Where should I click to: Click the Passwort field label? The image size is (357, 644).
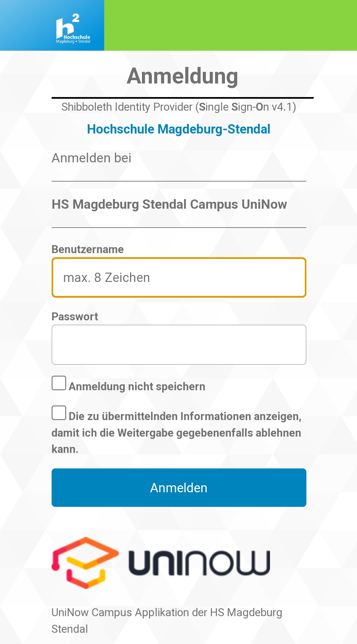(x=75, y=317)
